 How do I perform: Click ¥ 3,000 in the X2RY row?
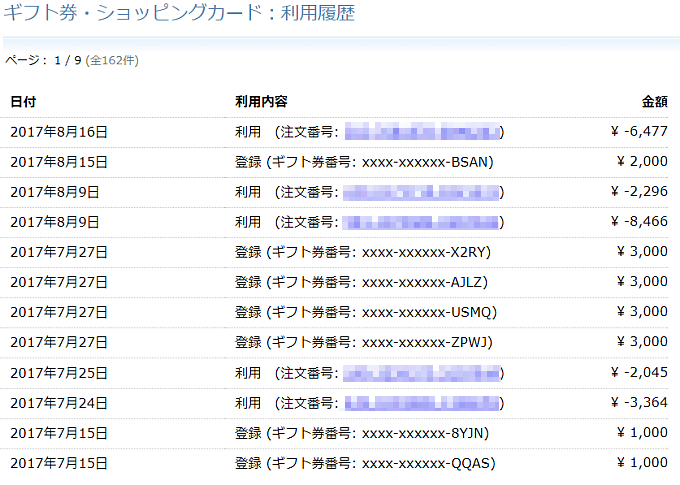pos(642,251)
